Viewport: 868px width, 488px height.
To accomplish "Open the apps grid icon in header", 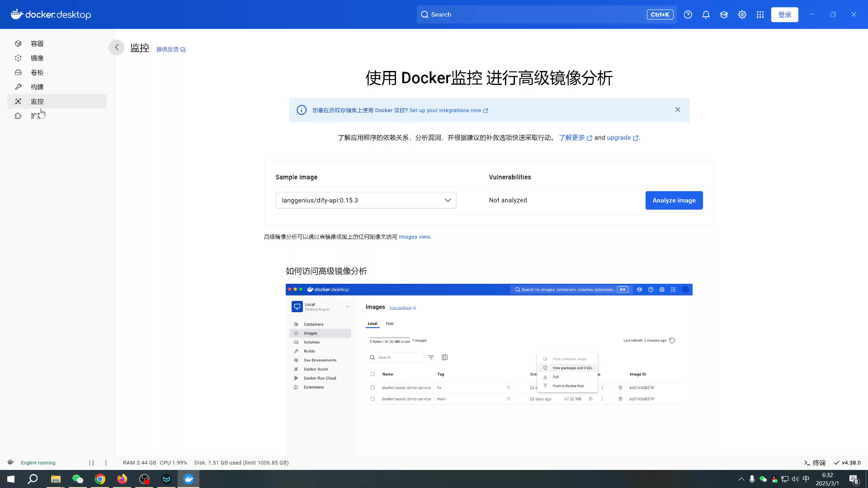I will (760, 14).
